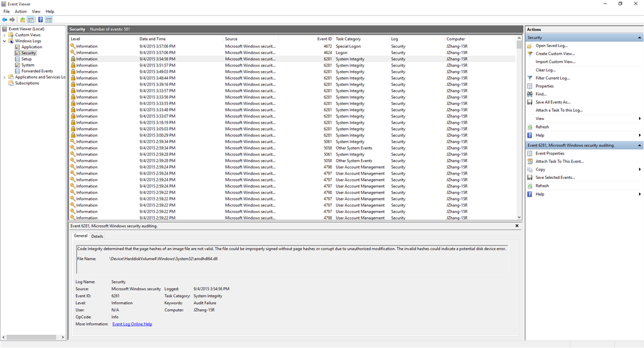
Task: Select Event Viewer (Local) root node
Action: point(26,29)
